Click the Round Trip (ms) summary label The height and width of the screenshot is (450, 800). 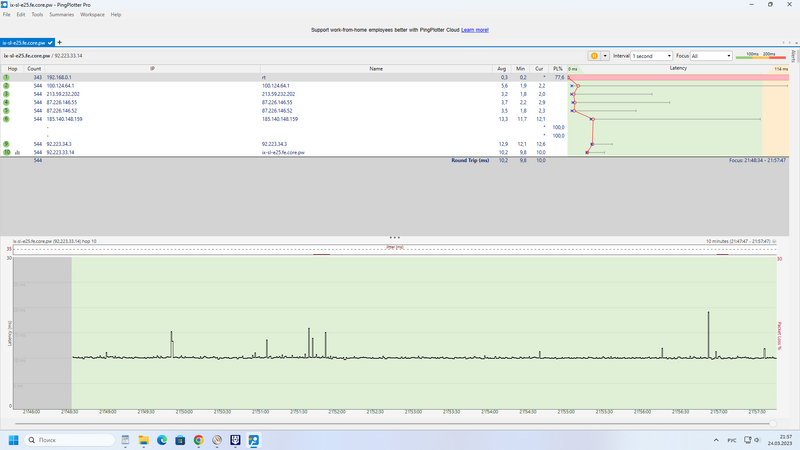click(x=470, y=160)
